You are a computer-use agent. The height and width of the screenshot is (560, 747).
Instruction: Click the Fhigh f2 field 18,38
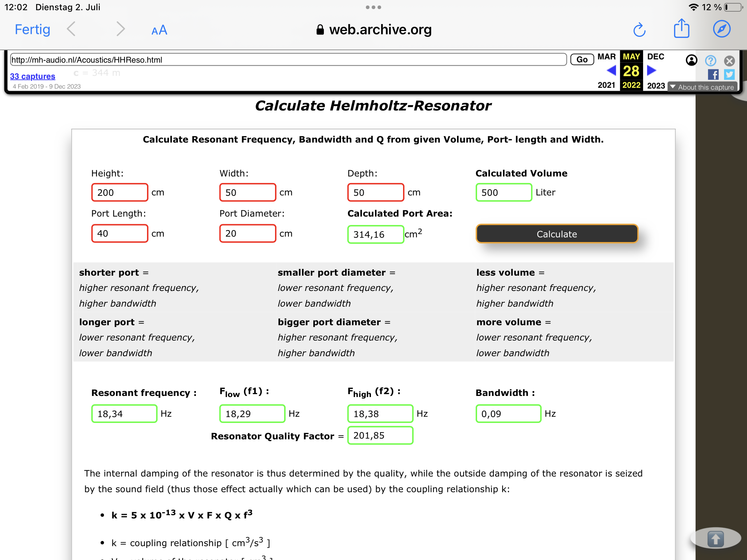coord(380,414)
